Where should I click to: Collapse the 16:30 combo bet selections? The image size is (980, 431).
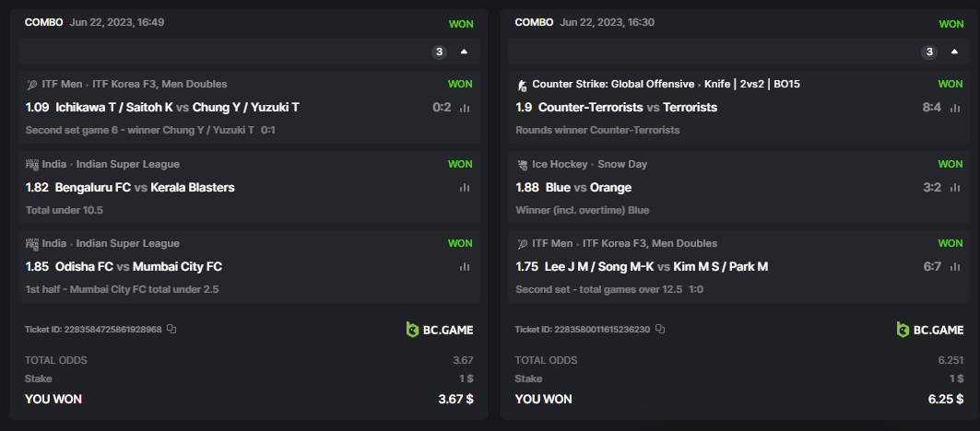pos(954,52)
